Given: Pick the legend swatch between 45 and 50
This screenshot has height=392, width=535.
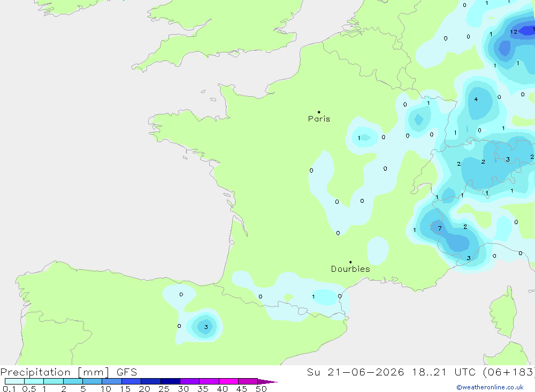Looking at the screenshot, I should click(248, 381).
